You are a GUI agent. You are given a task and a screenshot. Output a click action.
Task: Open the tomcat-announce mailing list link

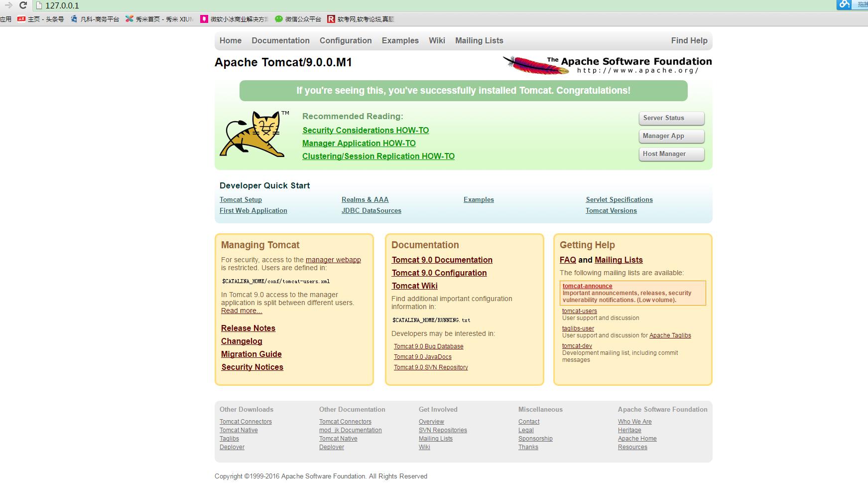(x=588, y=286)
